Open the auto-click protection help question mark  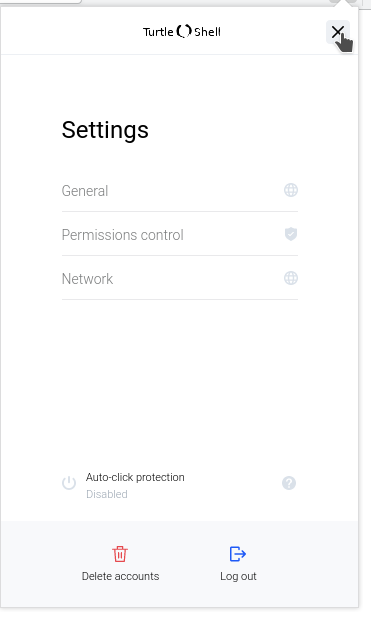click(x=289, y=483)
